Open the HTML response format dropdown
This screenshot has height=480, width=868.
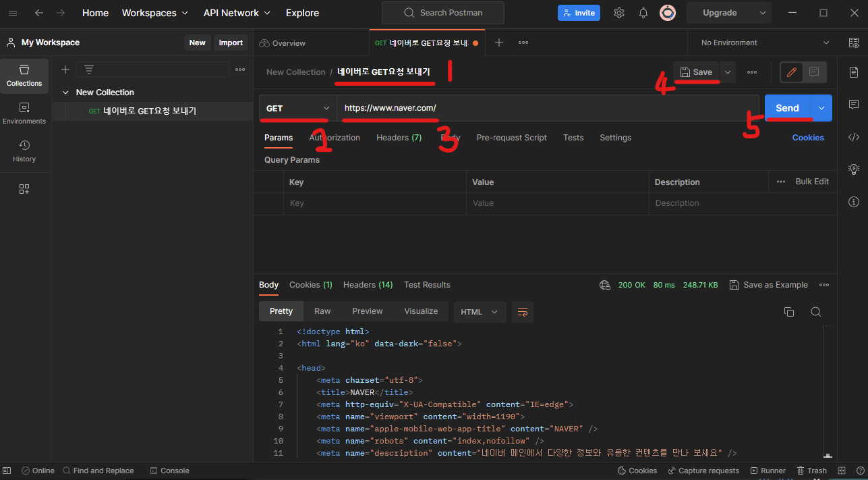click(x=480, y=312)
